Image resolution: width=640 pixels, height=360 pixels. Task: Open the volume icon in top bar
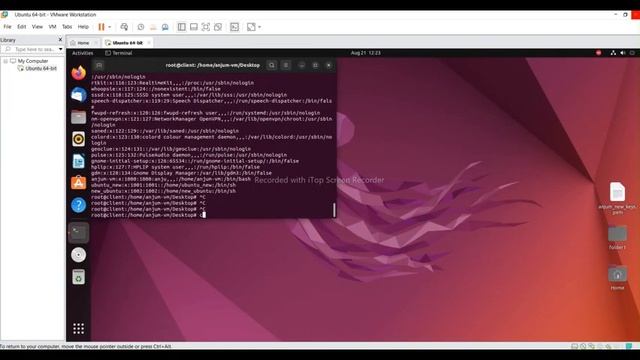(x=623, y=53)
